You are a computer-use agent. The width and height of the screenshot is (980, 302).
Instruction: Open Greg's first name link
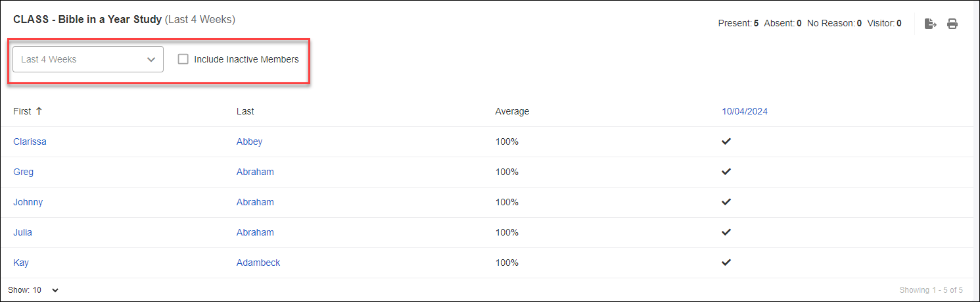(23, 172)
